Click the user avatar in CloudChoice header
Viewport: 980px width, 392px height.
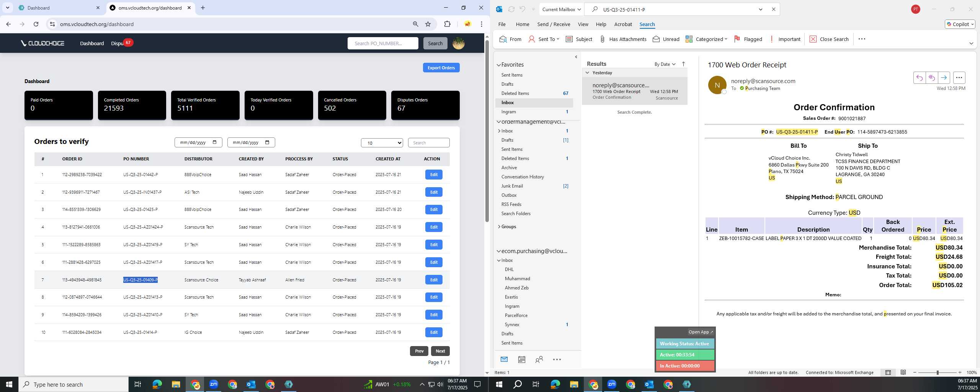click(459, 43)
